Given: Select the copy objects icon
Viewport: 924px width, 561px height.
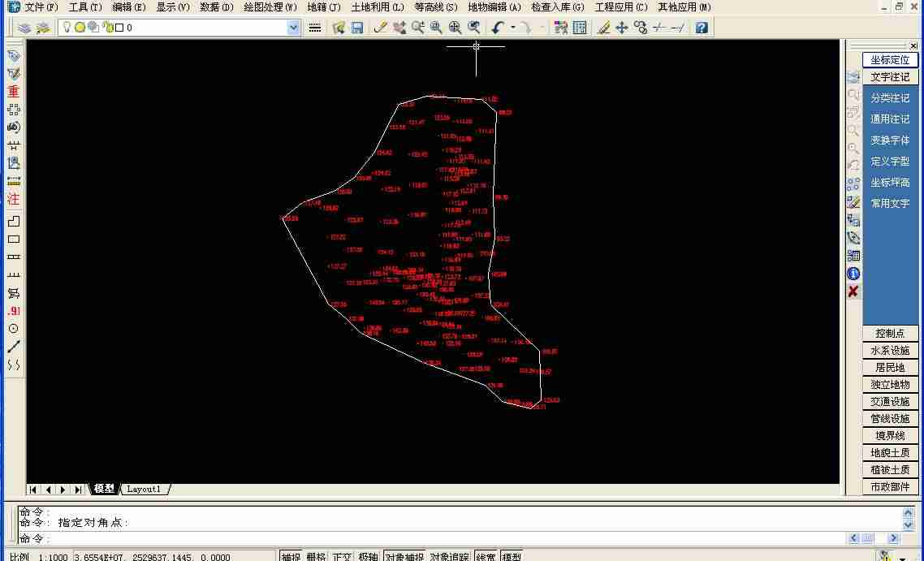Looking at the screenshot, I should (641, 28).
